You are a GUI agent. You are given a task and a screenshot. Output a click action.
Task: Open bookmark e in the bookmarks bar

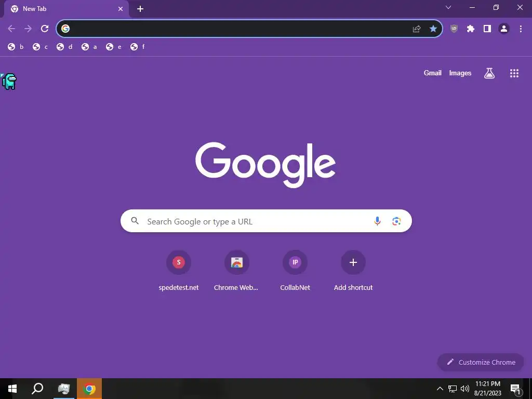coord(114,47)
